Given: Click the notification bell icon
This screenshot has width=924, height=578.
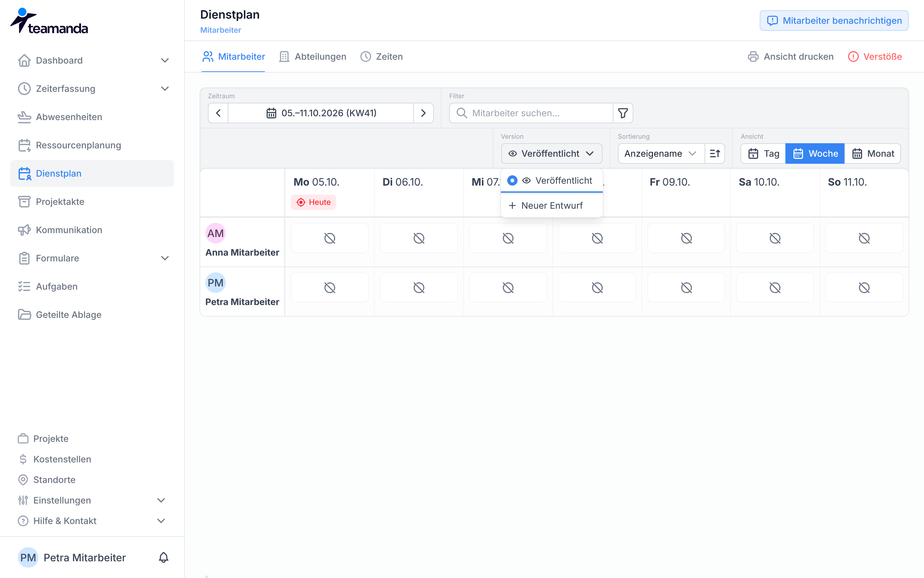Looking at the screenshot, I should [x=163, y=557].
